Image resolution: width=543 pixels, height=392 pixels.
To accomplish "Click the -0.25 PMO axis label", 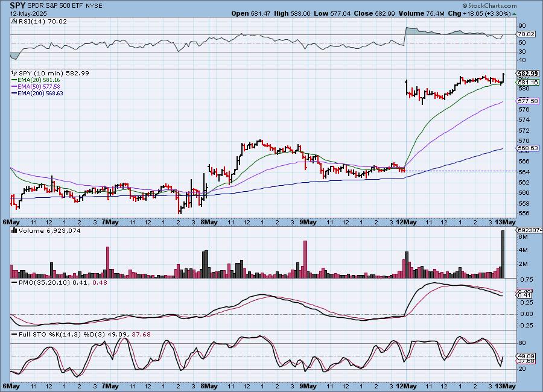I will [526, 326].
